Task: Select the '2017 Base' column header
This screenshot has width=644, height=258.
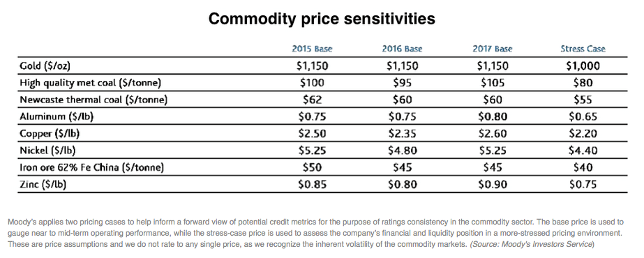Action: 493,49
